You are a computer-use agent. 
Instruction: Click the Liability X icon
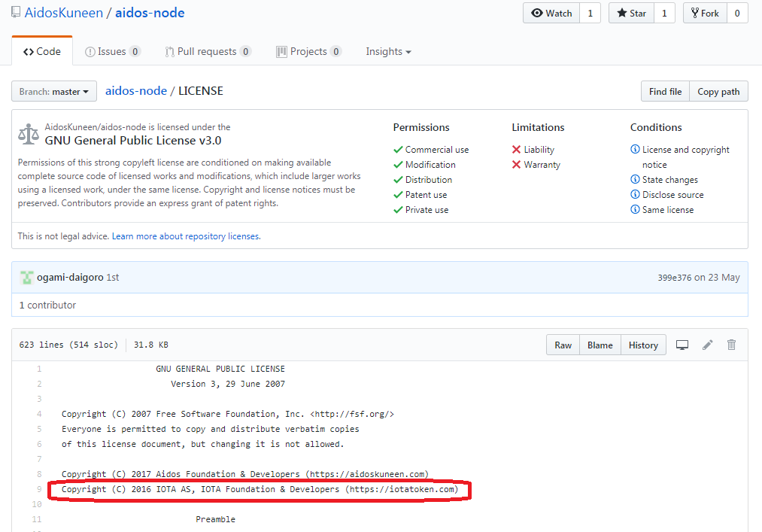click(516, 149)
